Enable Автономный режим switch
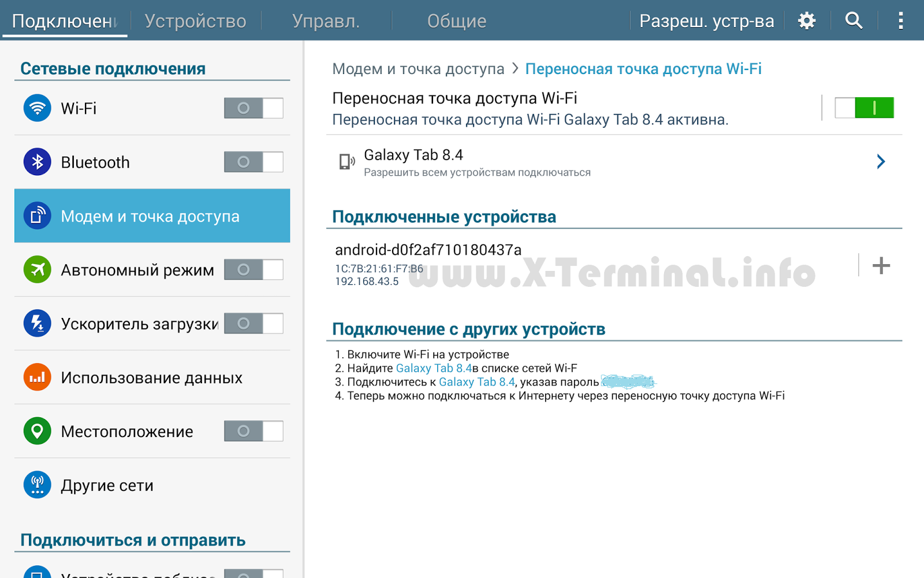Viewport: 924px width, 578px height. coord(254,269)
